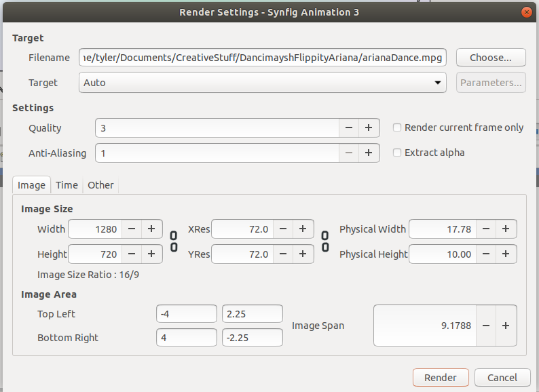Click the Top Left X value field
The image size is (539, 392).
point(186,313)
